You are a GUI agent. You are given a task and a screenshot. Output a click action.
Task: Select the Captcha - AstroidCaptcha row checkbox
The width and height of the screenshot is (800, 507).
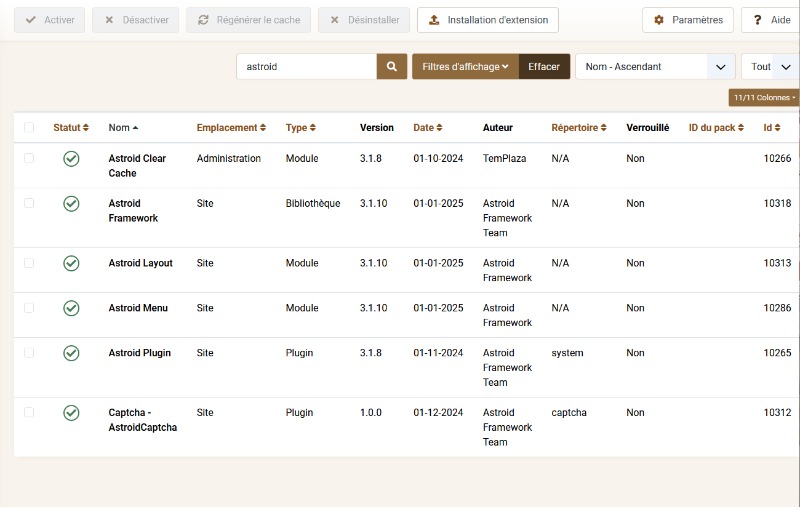29,412
